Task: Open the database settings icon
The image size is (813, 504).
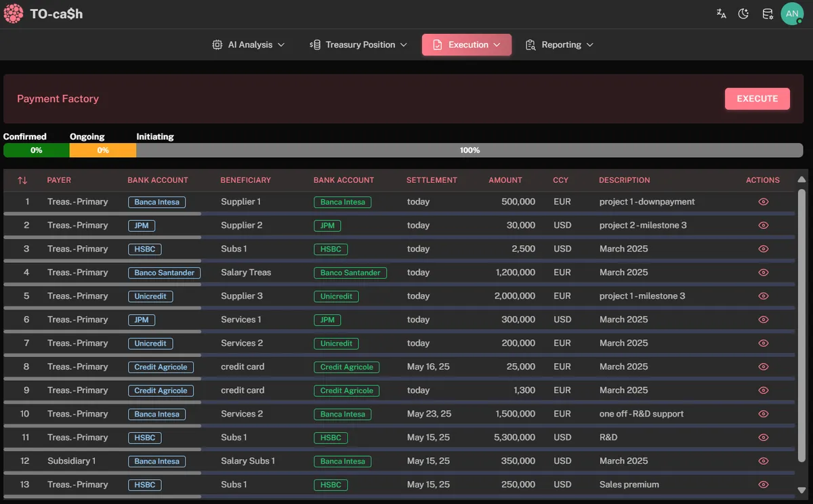Action: pyautogui.click(x=767, y=14)
